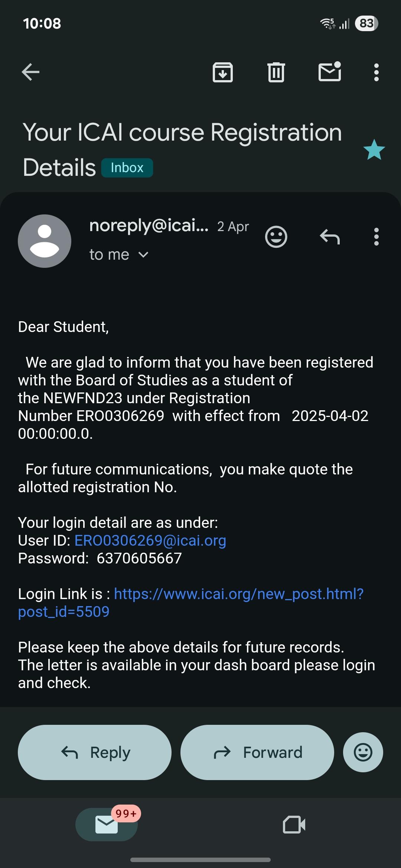Delete the email with trash icon
Screen dimensions: 401x868
[276, 72]
